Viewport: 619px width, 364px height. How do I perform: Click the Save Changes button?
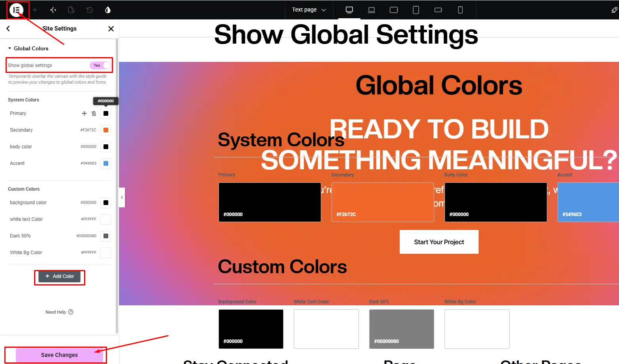pos(59,355)
